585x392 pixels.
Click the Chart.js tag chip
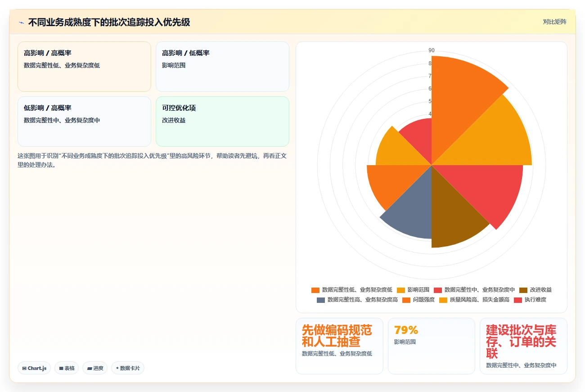[x=34, y=368]
